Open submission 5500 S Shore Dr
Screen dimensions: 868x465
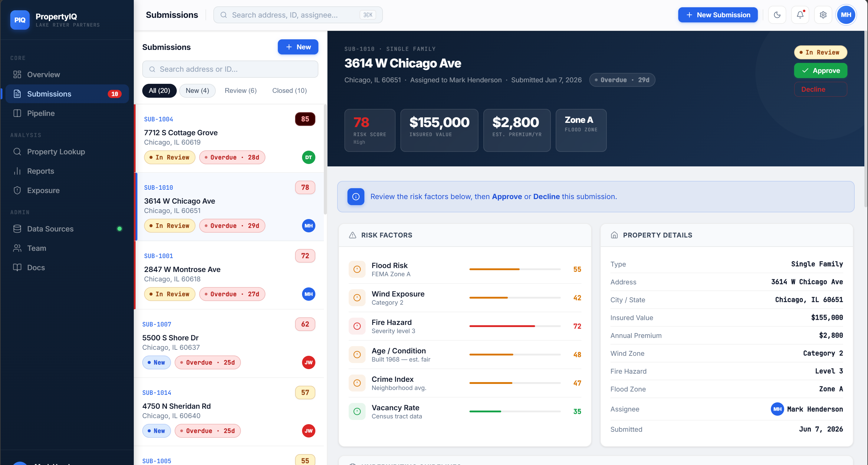pyautogui.click(x=229, y=343)
